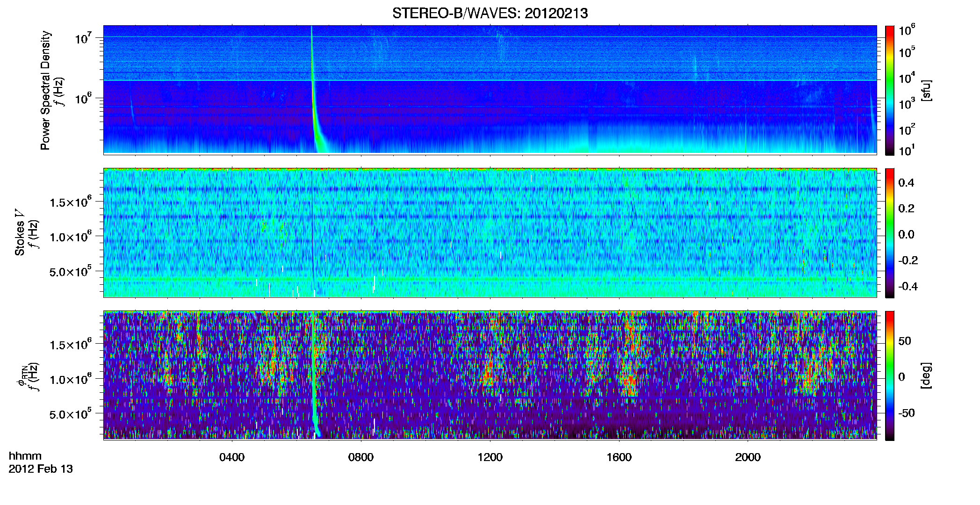Click the plot title STEREO-B/WAVES: 20120213

[490, 13]
